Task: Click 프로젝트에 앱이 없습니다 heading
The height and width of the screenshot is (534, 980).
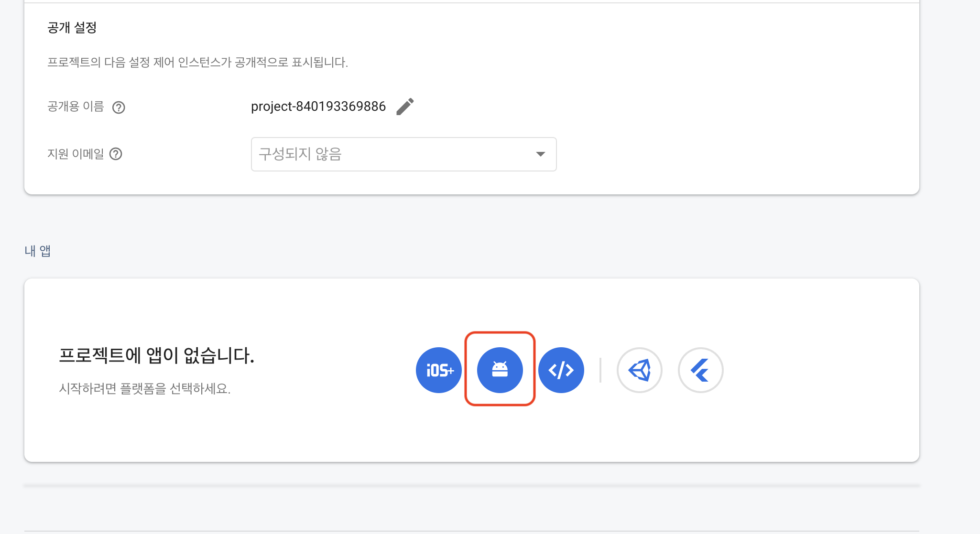Action: coord(156,355)
